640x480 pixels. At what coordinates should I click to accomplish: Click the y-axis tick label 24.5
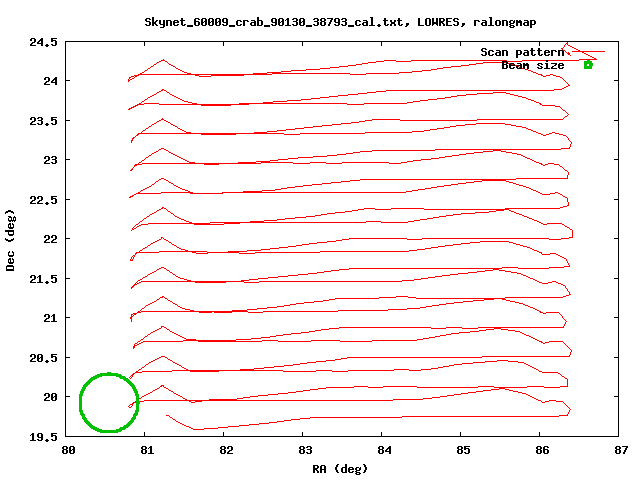point(43,42)
